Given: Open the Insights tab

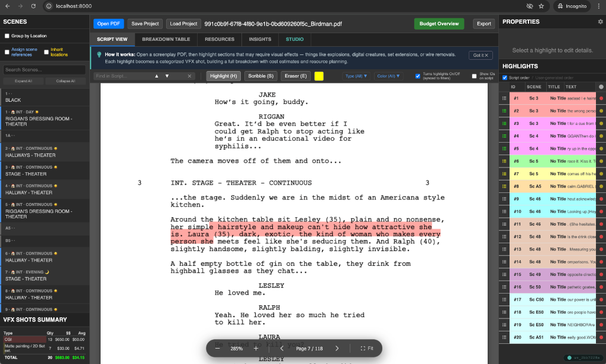Looking at the screenshot, I should [x=260, y=39].
